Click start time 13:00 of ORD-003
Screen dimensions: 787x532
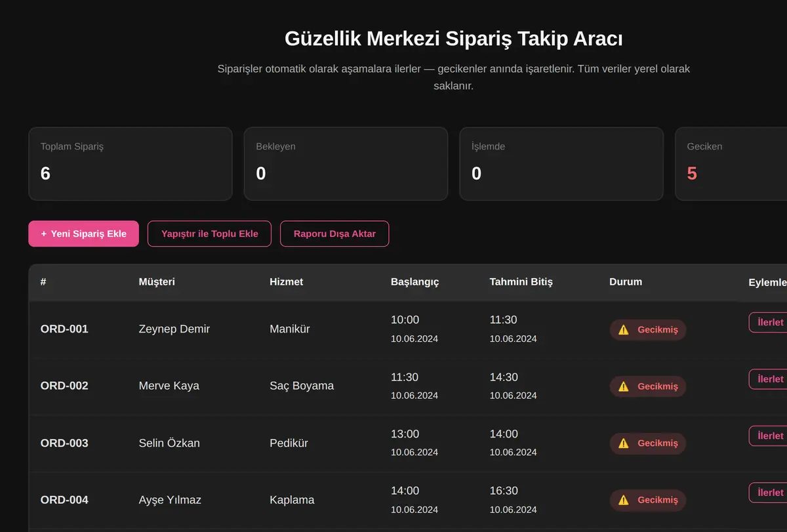coord(405,434)
